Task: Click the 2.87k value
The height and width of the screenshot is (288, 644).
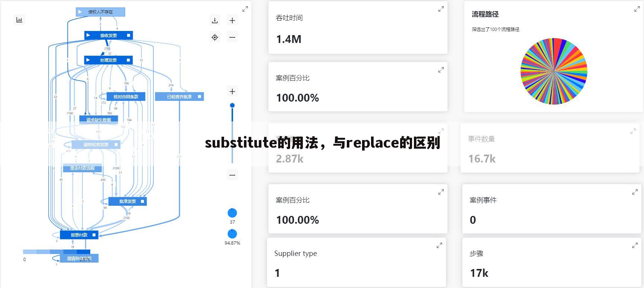Action: pos(290,159)
